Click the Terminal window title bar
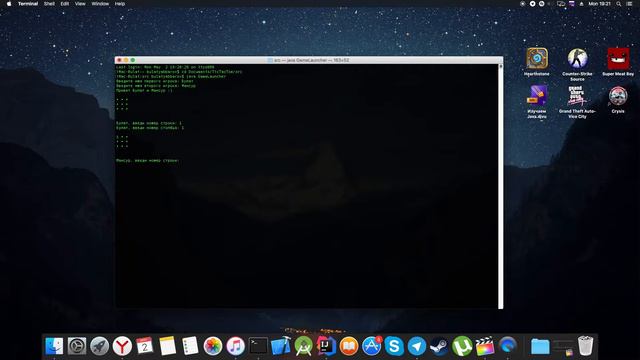This screenshot has height=360, width=640. (x=309, y=60)
